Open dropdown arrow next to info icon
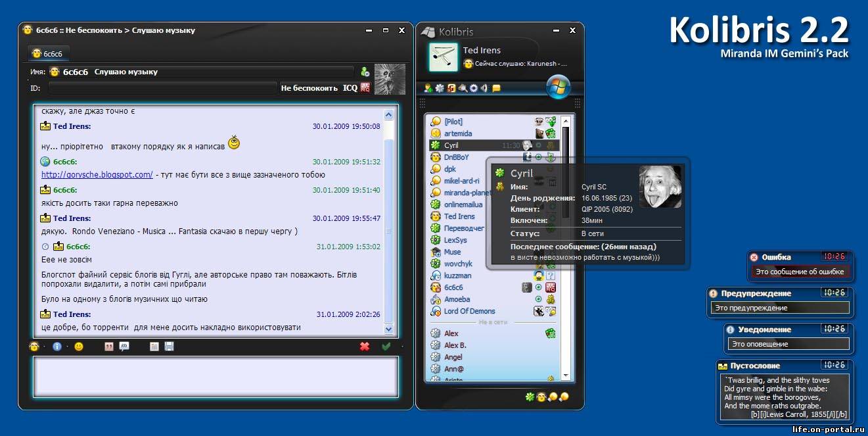Image resolution: width=868 pixels, height=436 pixels. point(66,347)
